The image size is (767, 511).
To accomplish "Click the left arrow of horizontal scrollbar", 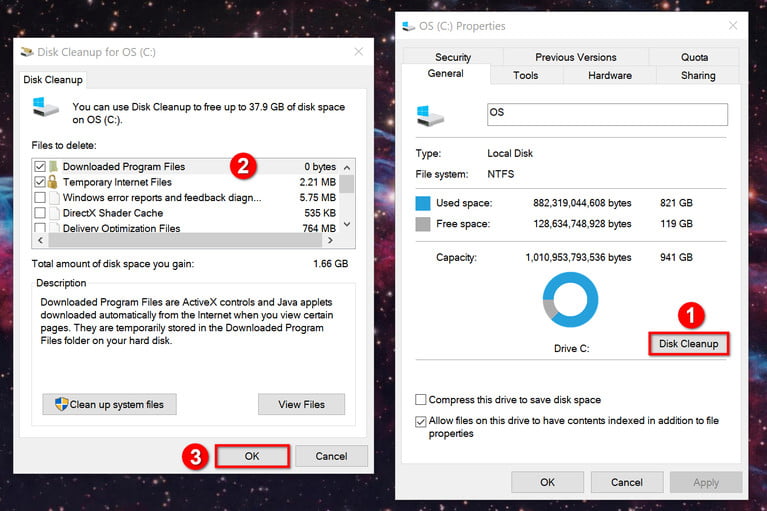I will [41, 241].
